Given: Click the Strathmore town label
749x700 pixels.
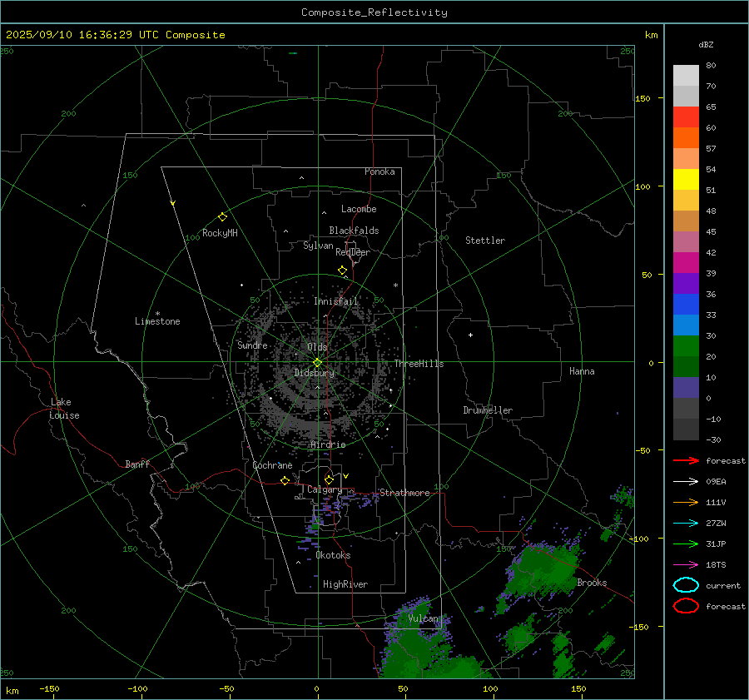Looking at the screenshot, I should point(404,493).
